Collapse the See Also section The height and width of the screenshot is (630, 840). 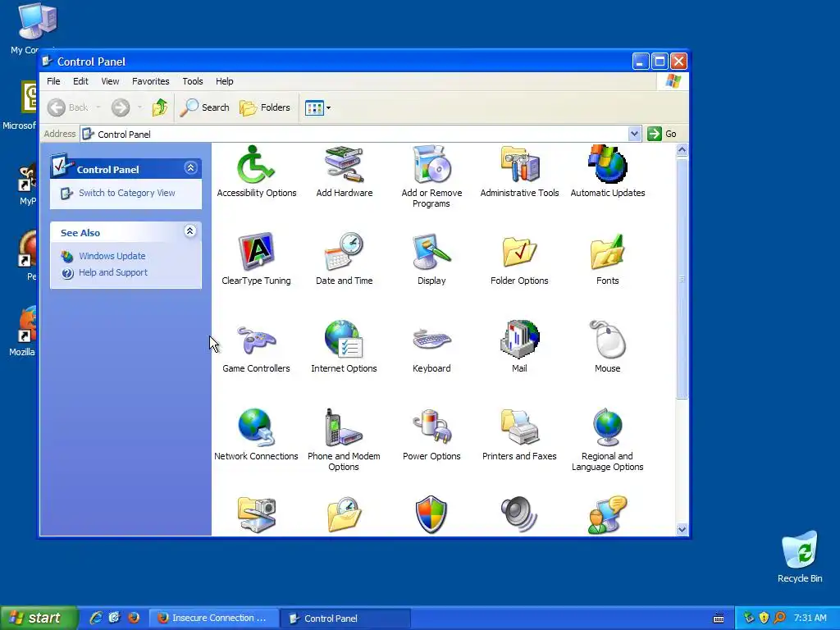click(x=190, y=231)
